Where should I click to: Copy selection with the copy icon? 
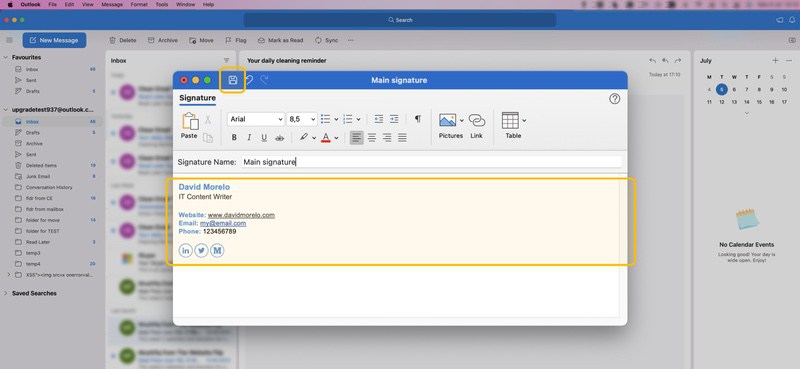pyautogui.click(x=208, y=137)
